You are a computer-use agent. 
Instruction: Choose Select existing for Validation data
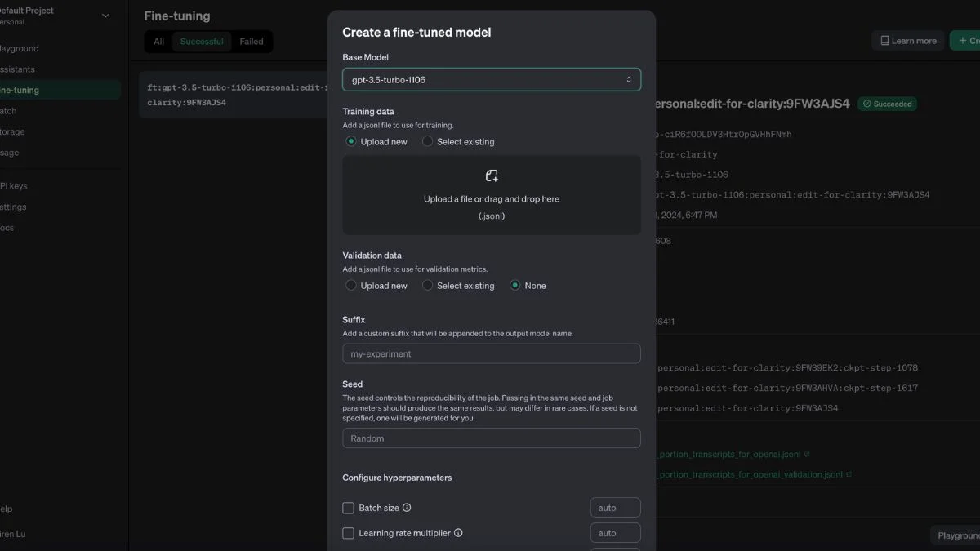coord(427,286)
